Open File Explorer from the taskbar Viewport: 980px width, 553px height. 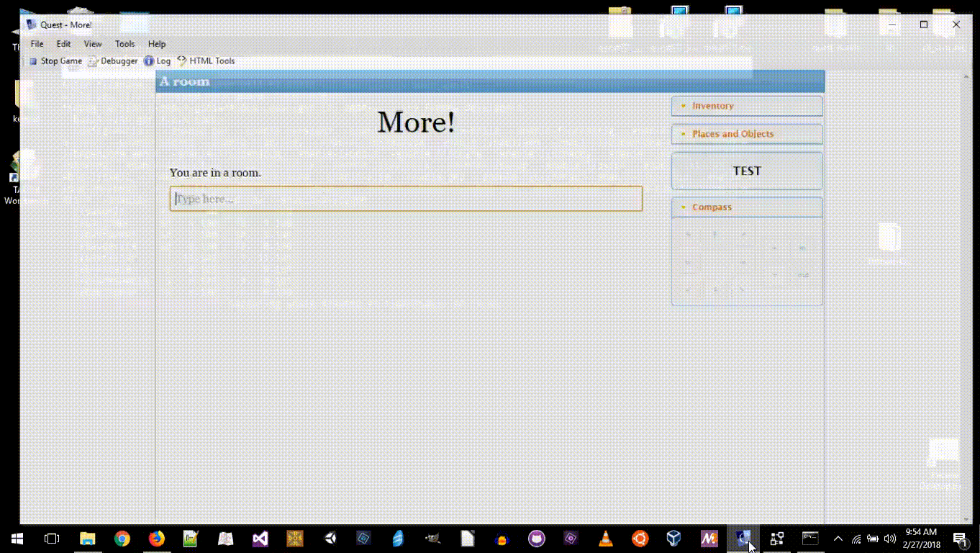coord(87,538)
